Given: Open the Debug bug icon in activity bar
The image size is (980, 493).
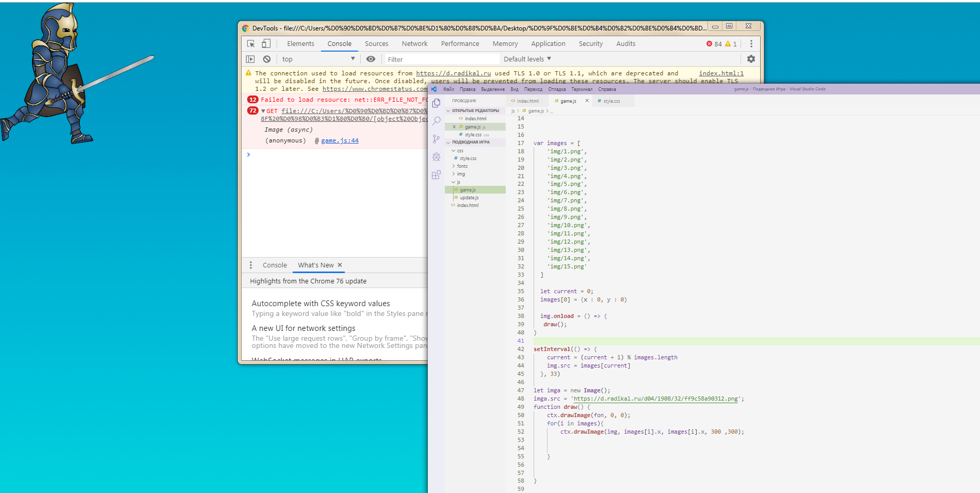Looking at the screenshot, I should (436, 157).
